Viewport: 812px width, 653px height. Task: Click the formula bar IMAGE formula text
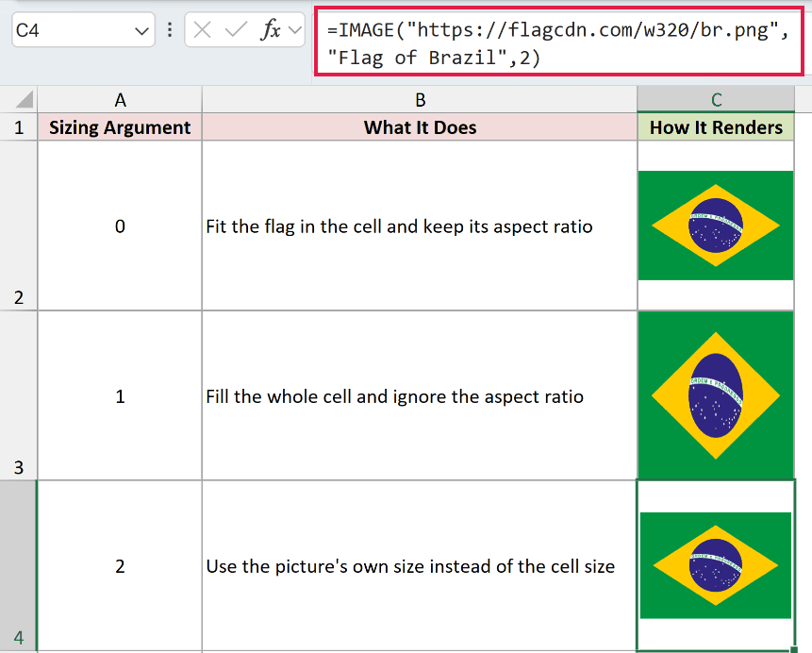coord(558,43)
